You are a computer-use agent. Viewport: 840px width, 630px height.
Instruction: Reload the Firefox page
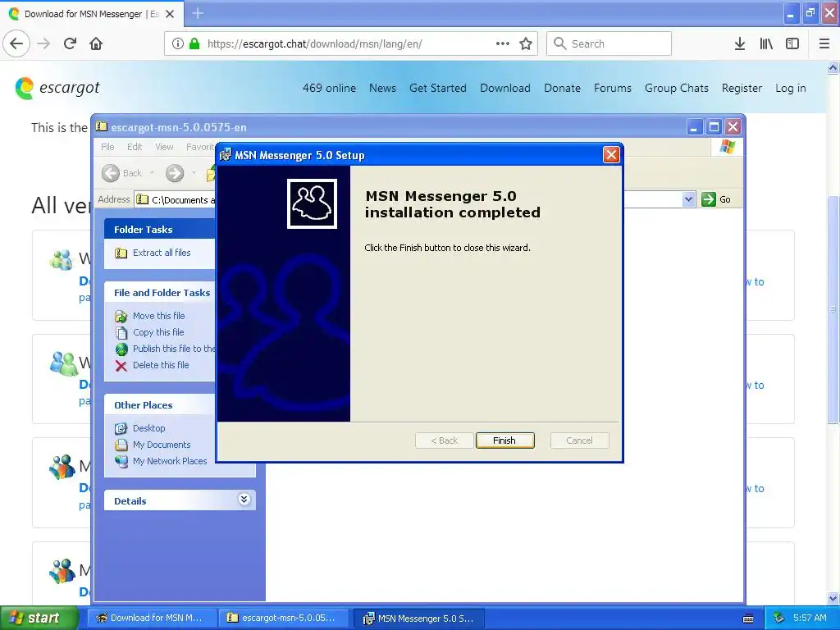pyautogui.click(x=70, y=43)
